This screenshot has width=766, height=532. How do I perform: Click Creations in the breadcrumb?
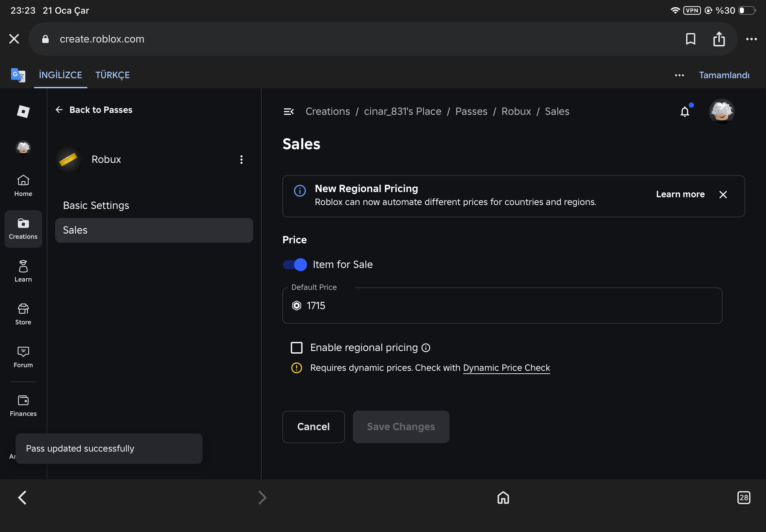click(x=328, y=111)
